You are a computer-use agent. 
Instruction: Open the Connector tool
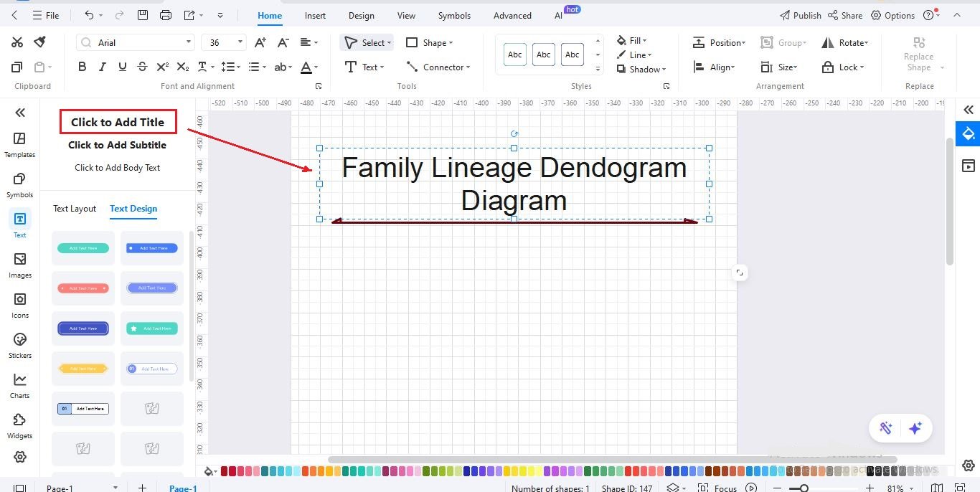[438, 67]
